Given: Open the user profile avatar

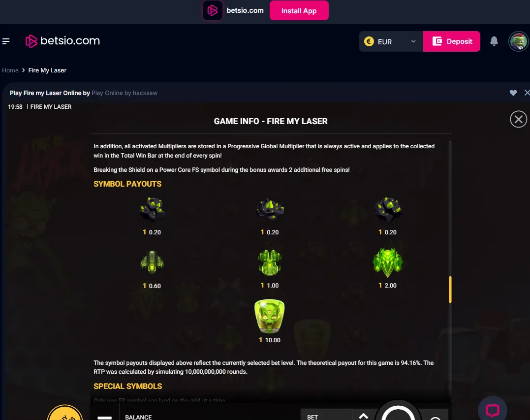Looking at the screenshot, I should click(x=519, y=41).
